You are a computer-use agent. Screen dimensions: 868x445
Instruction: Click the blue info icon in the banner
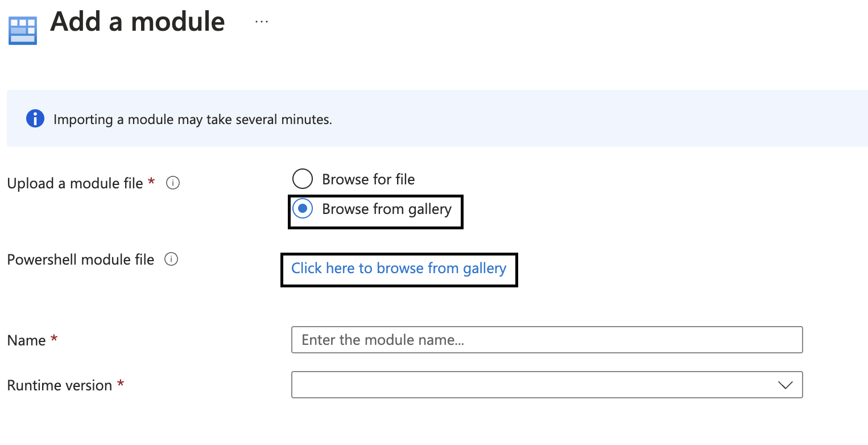coord(35,118)
